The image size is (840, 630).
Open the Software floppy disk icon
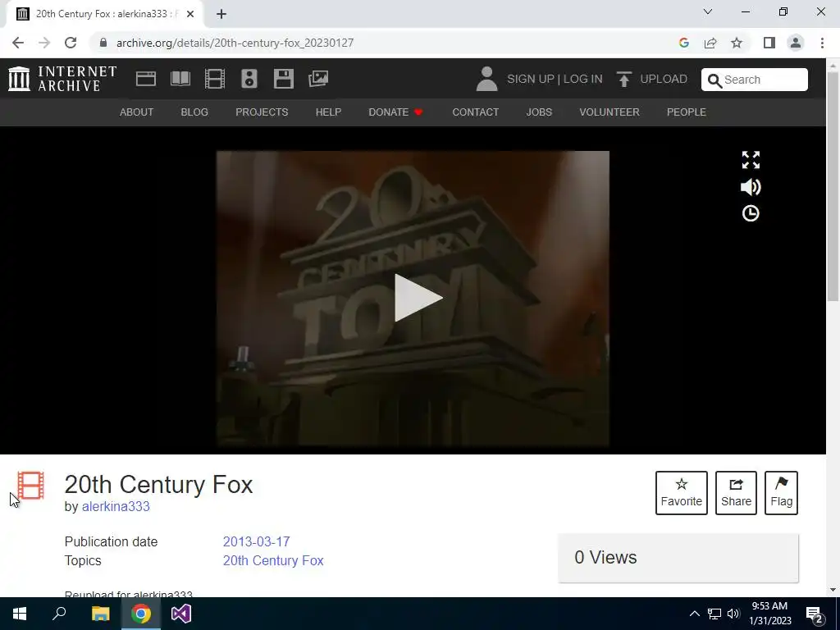(x=283, y=79)
